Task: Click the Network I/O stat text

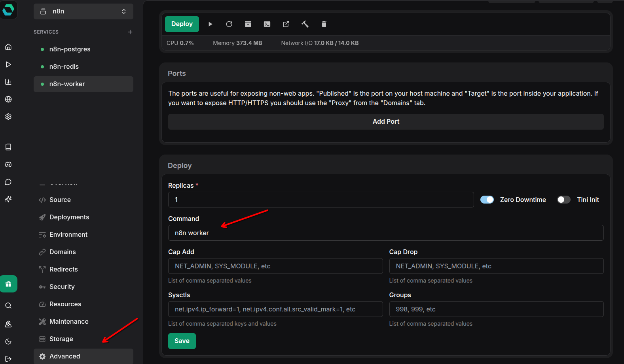Action: pyautogui.click(x=320, y=43)
